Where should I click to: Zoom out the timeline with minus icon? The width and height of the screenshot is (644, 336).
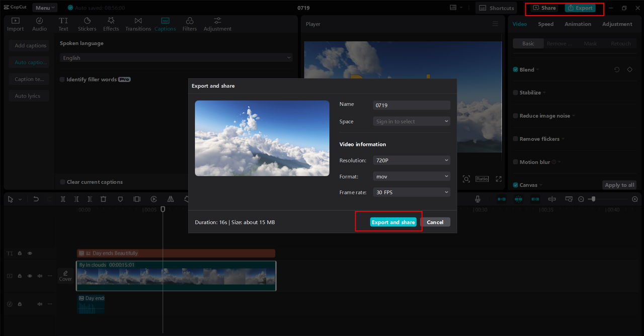[581, 199]
